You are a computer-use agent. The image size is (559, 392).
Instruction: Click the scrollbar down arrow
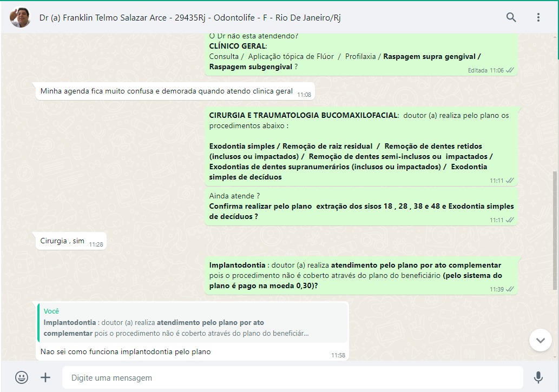coord(554,357)
